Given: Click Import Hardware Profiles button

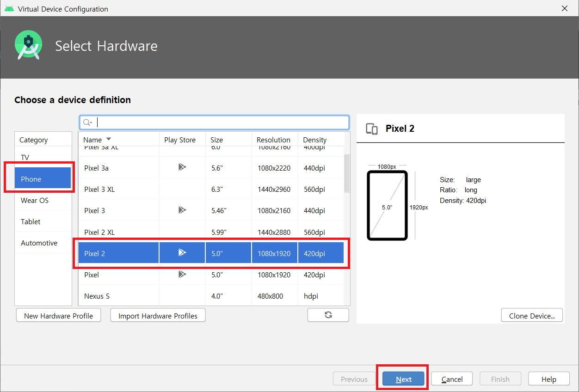Looking at the screenshot, I should click(158, 316).
